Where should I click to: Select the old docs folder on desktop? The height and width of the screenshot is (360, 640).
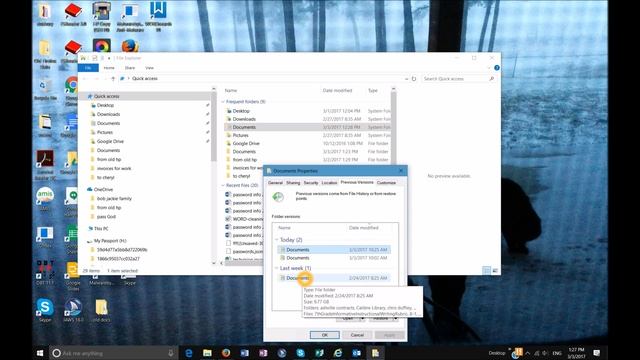[101, 311]
